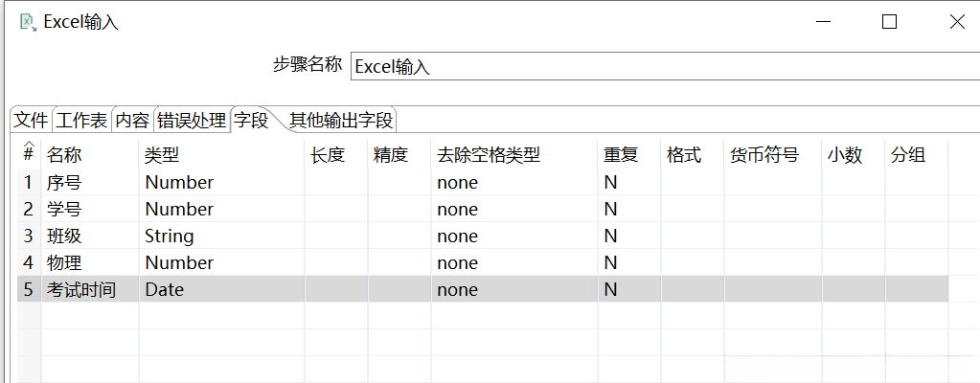
Task: Maximize the Excel输入 dialog window
Action: point(889,22)
